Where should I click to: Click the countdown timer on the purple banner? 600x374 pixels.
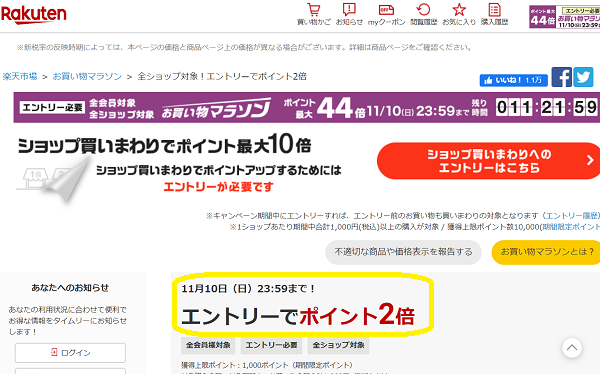pyautogui.click(x=547, y=107)
